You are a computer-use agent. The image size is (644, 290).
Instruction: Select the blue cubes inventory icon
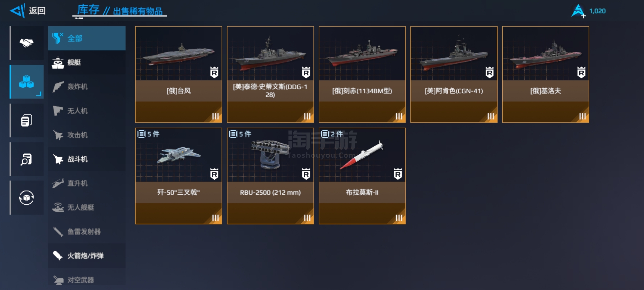click(27, 82)
